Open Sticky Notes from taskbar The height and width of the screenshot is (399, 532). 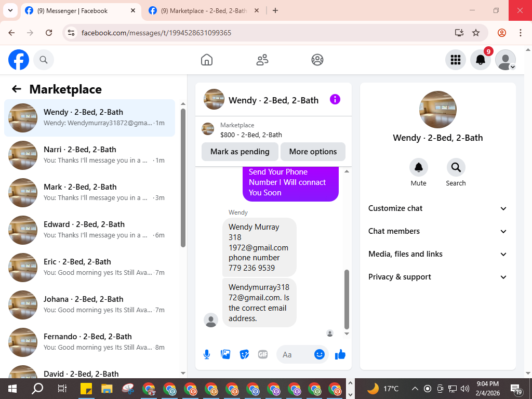86,389
